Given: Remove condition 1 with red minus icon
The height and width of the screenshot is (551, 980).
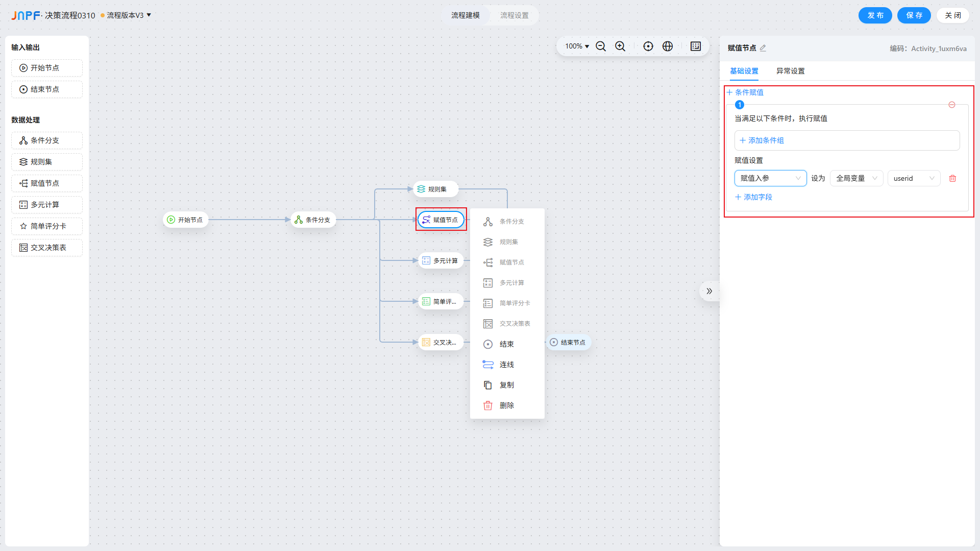Looking at the screenshot, I should coord(952,105).
